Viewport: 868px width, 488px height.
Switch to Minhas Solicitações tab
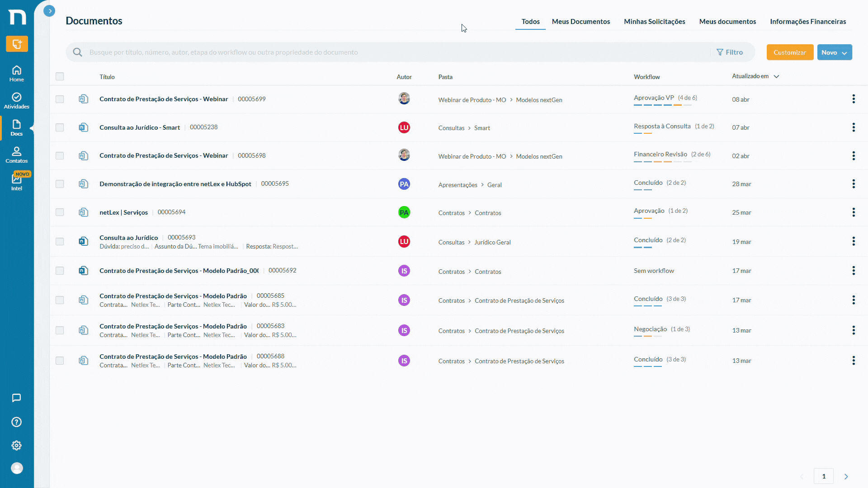pos(654,22)
